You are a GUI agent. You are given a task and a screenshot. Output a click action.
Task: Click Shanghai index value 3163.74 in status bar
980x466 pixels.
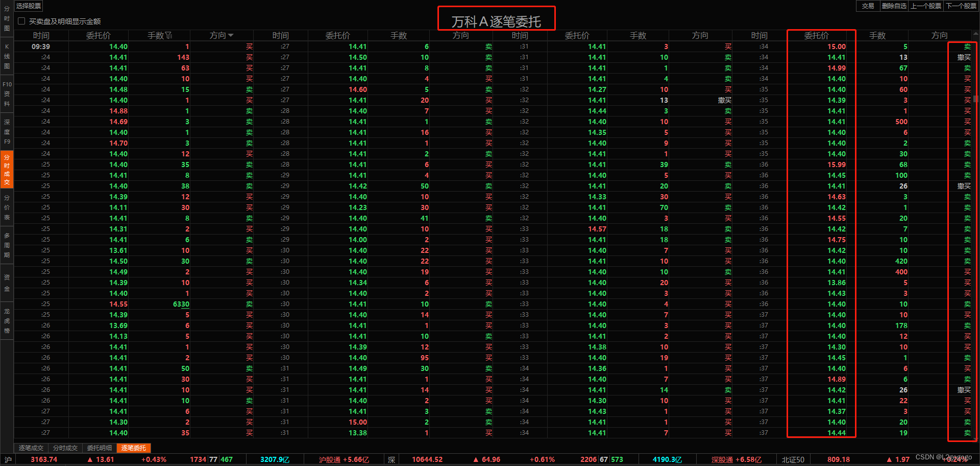(44, 459)
